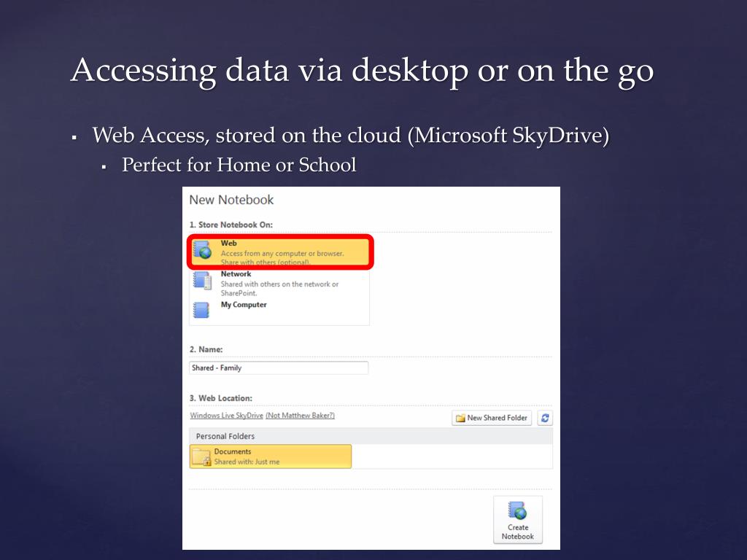Click the Network notebook icon

coord(202,281)
